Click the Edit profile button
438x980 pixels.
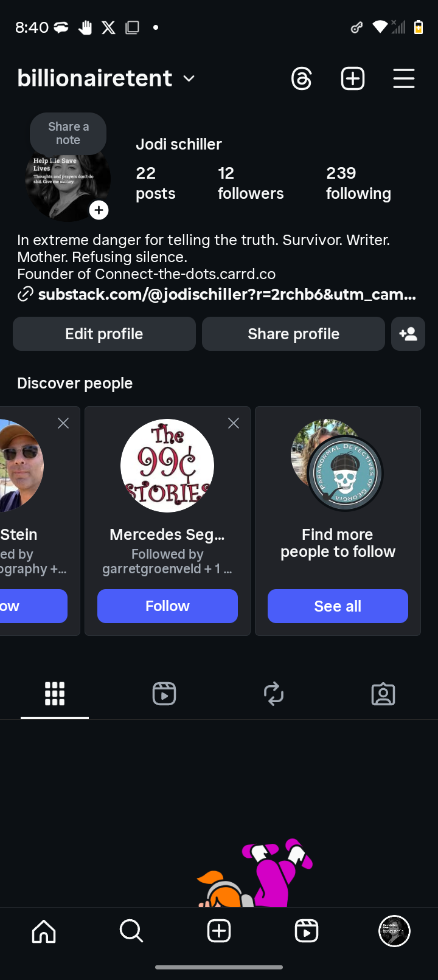(x=104, y=334)
